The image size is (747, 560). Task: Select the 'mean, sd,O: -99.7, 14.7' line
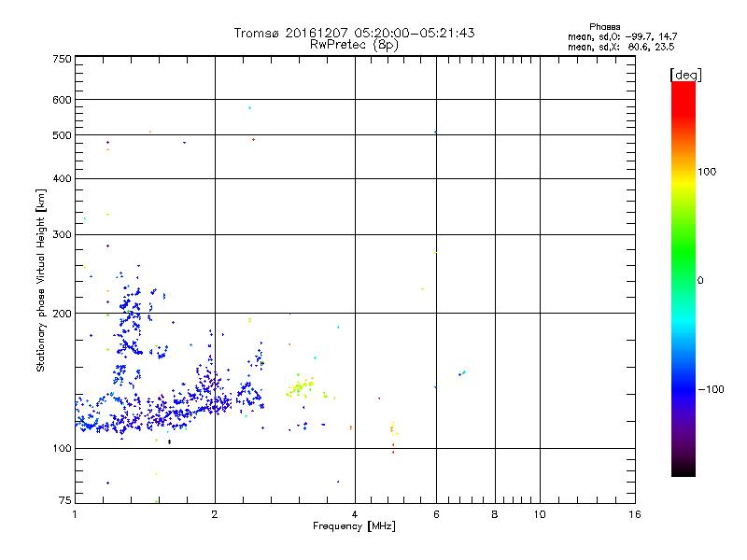[x=622, y=36]
